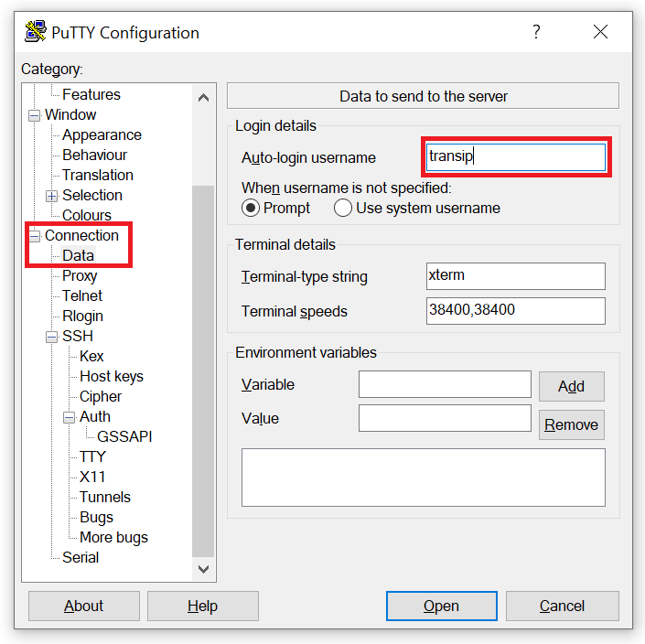Click the "Terminal-type string" label
Screen dimensions: 645x644
(x=304, y=277)
